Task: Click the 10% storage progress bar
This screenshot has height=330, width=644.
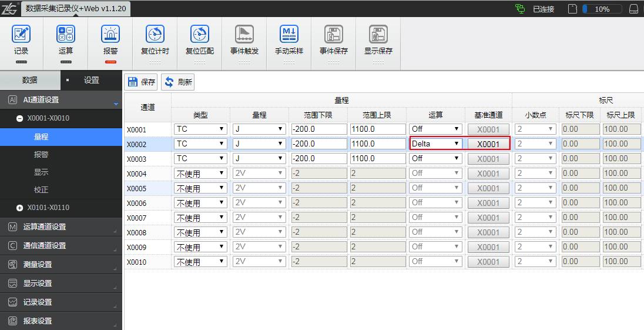Action: pos(602,9)
